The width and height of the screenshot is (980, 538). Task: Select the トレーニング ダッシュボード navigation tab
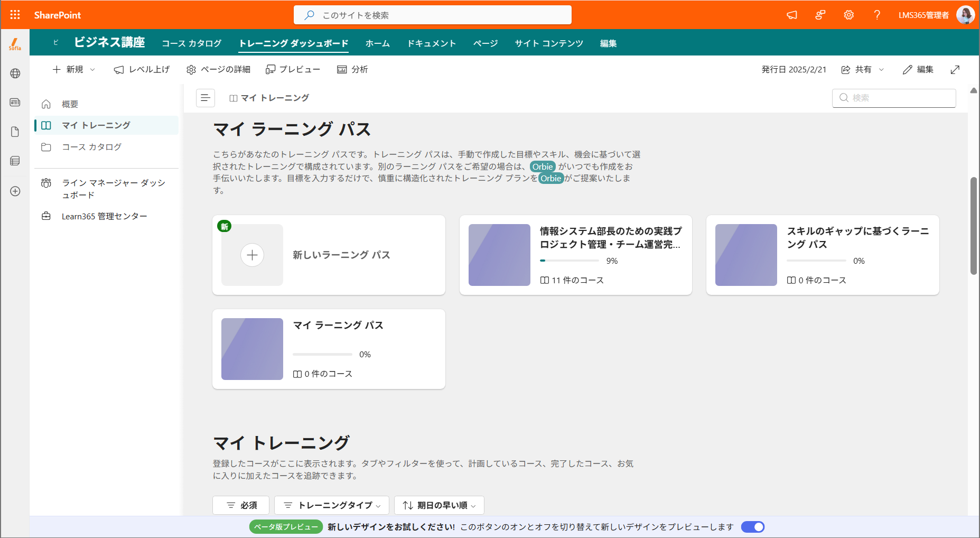[294, 43]
